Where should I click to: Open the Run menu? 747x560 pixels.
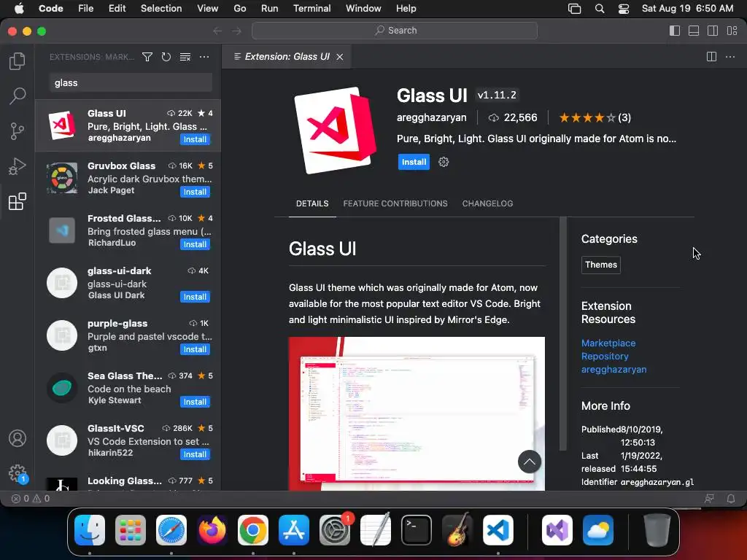(269, 9)
